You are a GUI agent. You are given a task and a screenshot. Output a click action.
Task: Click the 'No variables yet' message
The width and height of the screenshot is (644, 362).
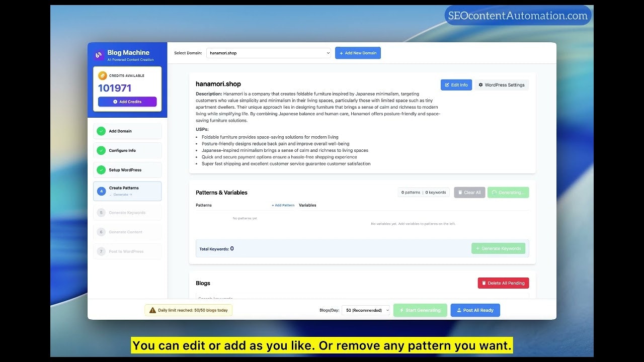click(413, 224)
